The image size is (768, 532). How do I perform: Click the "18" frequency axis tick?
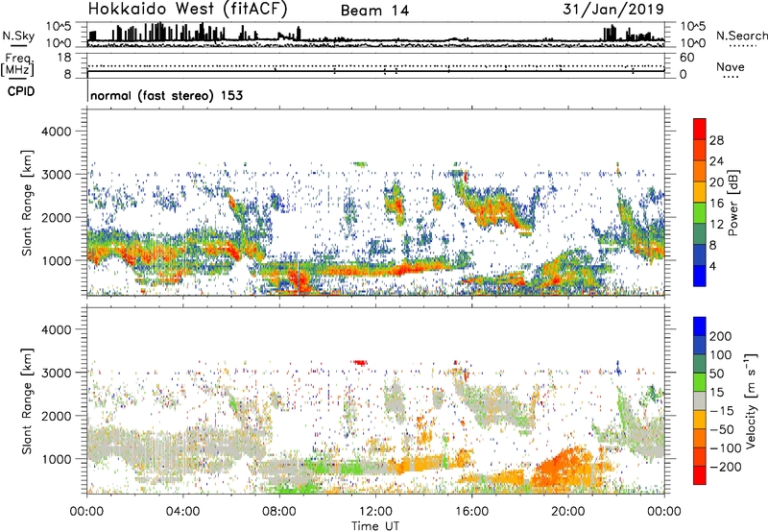tap(64, 58)
